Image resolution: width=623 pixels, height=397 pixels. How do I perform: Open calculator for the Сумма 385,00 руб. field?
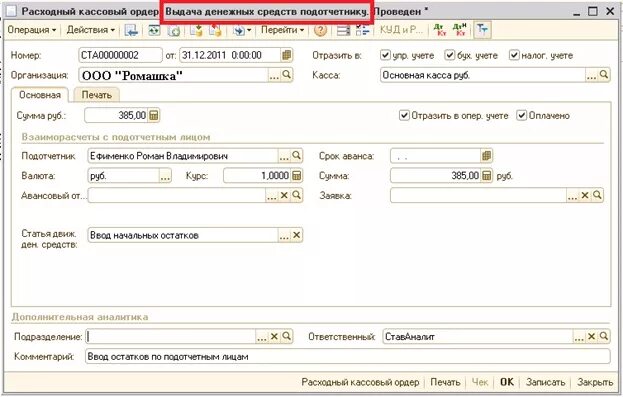tap(486, 176)
